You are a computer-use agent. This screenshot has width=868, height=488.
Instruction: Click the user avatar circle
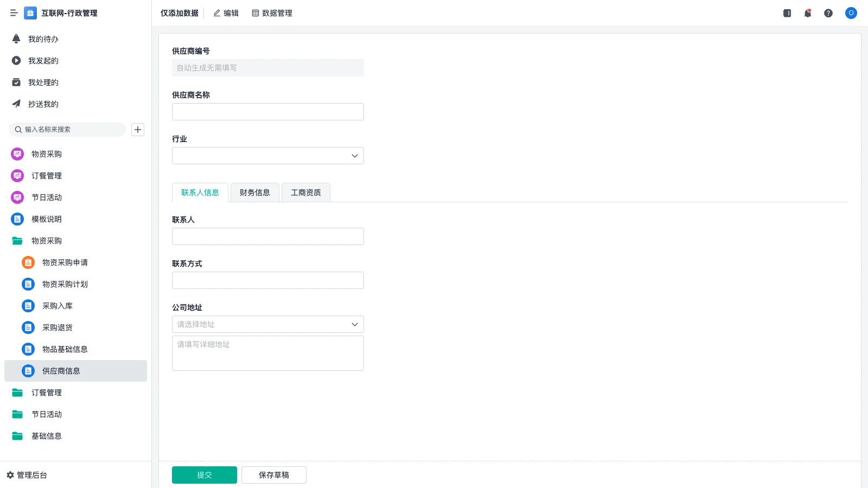click(x=851, y=13)
